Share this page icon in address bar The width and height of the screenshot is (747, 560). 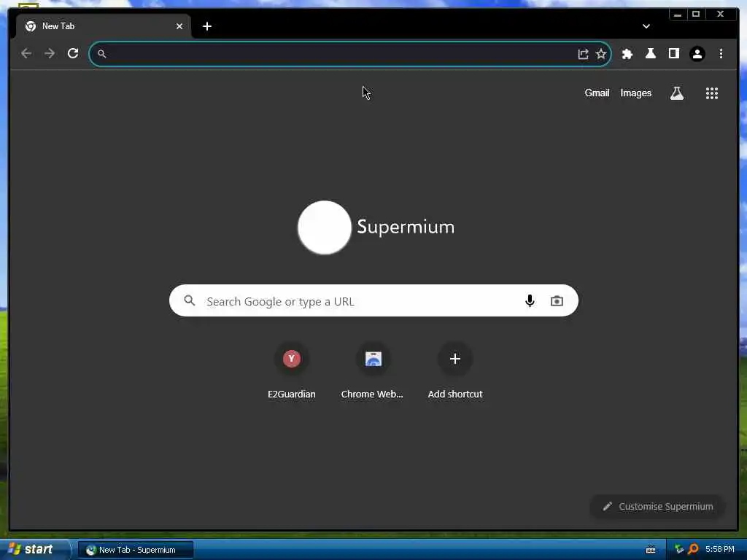click(583, 54)
